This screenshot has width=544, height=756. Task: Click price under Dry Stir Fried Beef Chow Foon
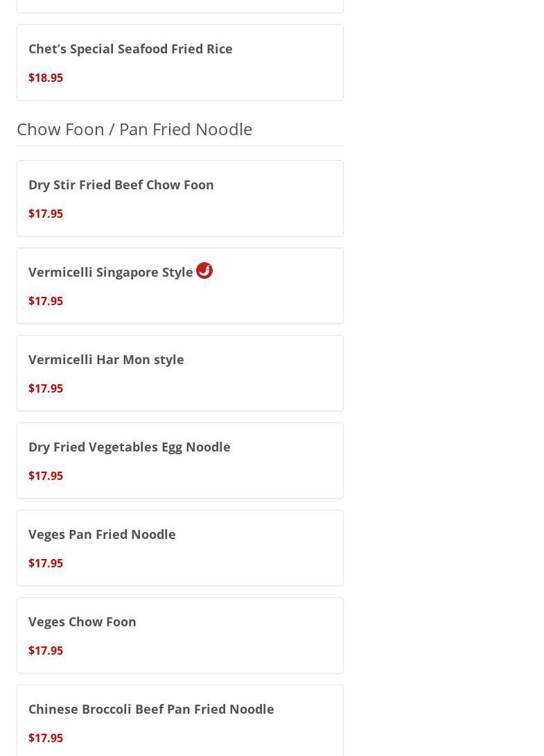tap(46, 214)
